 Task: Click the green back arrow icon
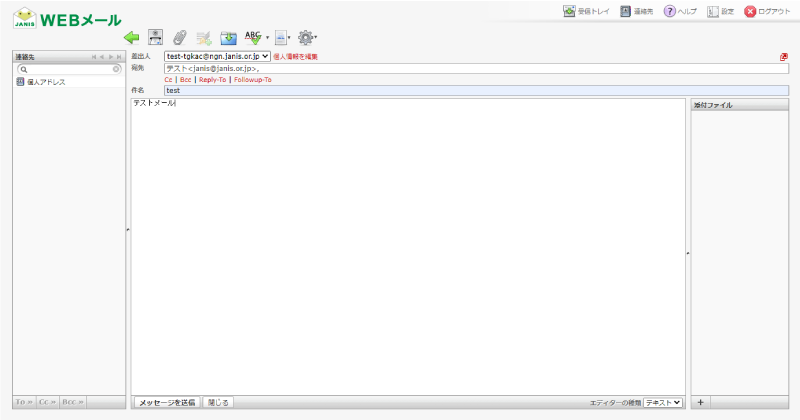pos(132,37)
